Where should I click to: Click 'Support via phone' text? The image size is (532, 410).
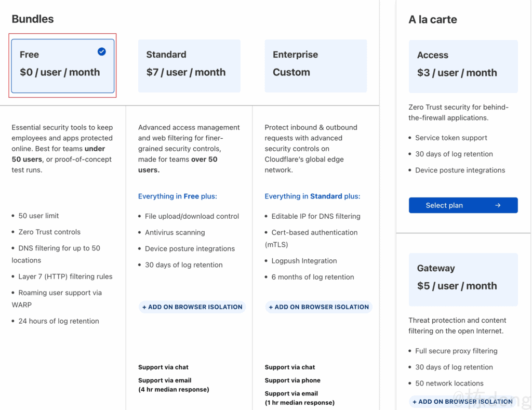pos(292,380)
